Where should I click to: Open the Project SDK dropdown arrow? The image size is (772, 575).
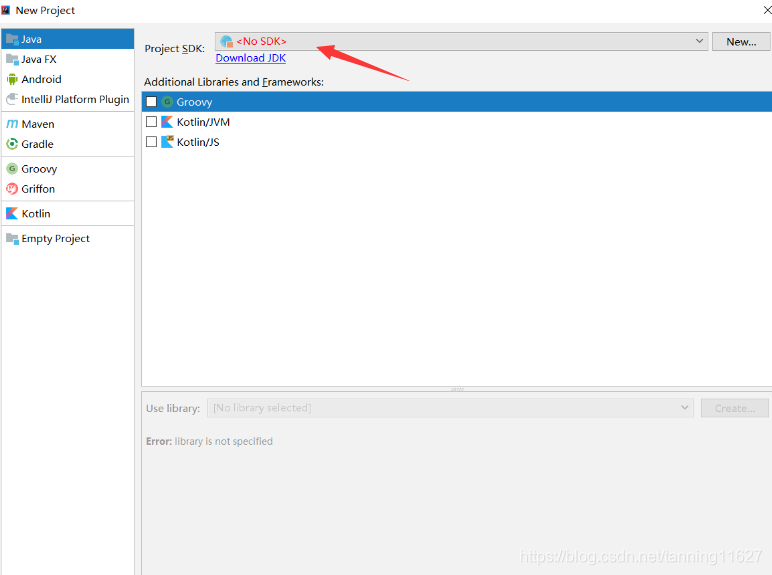699,41
